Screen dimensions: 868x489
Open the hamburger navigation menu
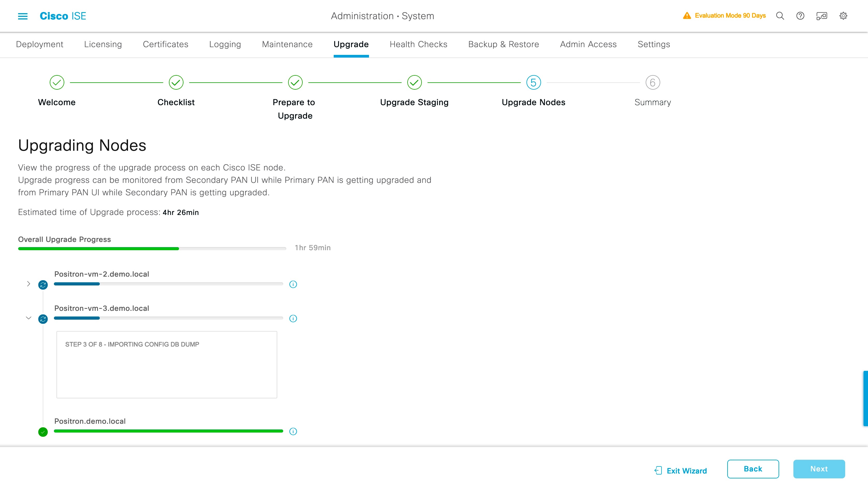coord(23,16)
